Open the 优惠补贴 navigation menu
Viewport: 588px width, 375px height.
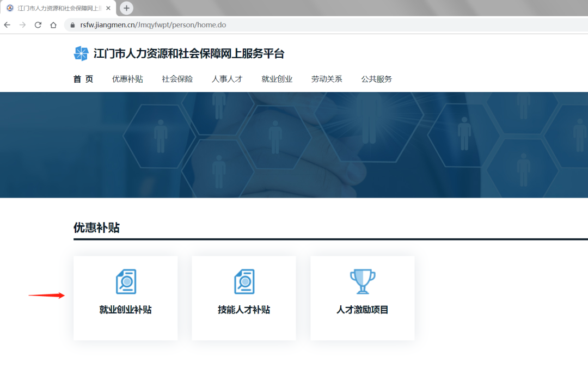pyautogui.click(x=127, y=79)
